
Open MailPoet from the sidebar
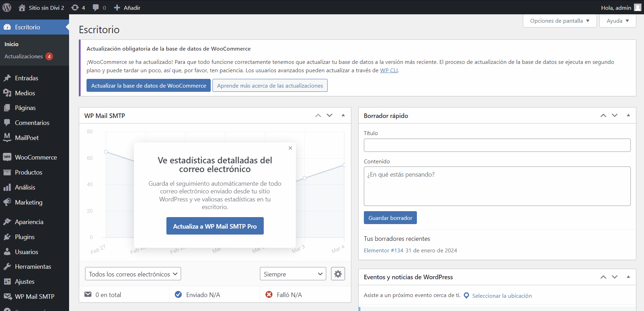(27, 138)
